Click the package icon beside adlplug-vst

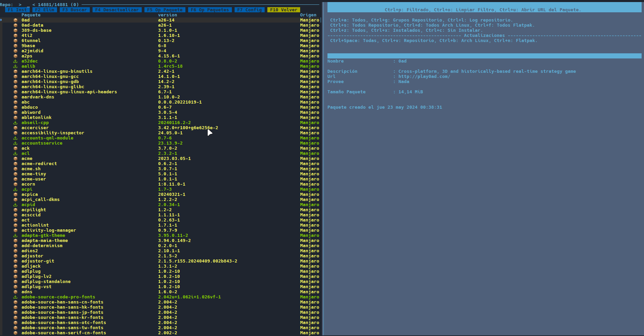(x=15, y=287)
